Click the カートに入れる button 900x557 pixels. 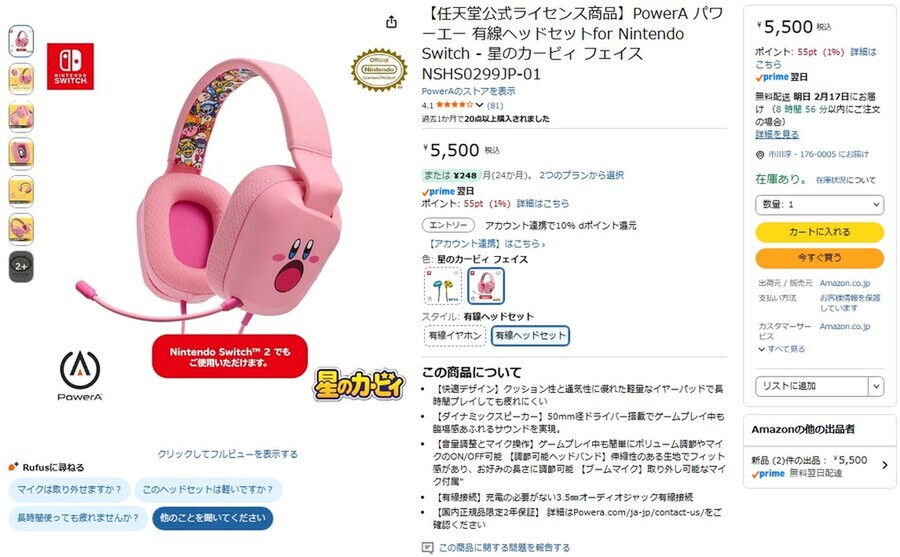pos(819,232)
